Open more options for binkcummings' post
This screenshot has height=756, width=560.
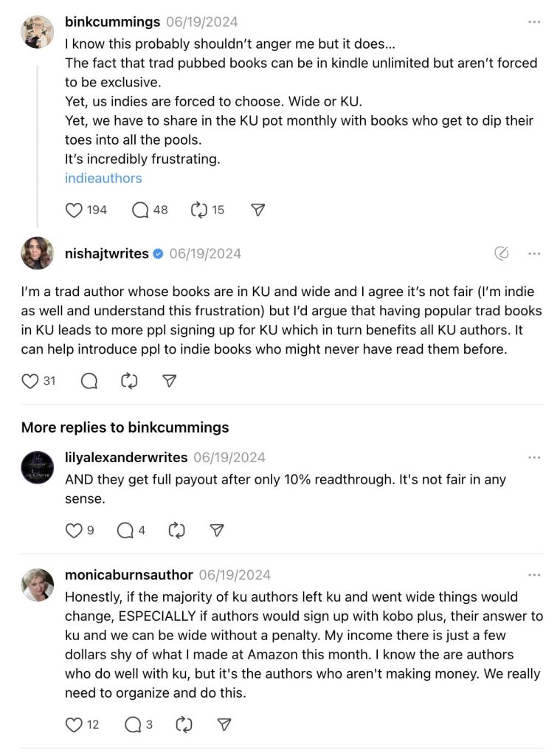coord(536,22)
